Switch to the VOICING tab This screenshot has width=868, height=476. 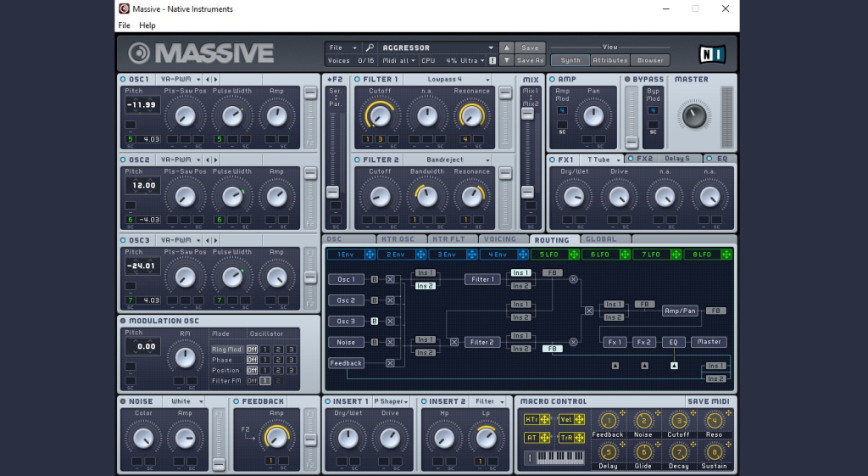[x=504, y=239]
